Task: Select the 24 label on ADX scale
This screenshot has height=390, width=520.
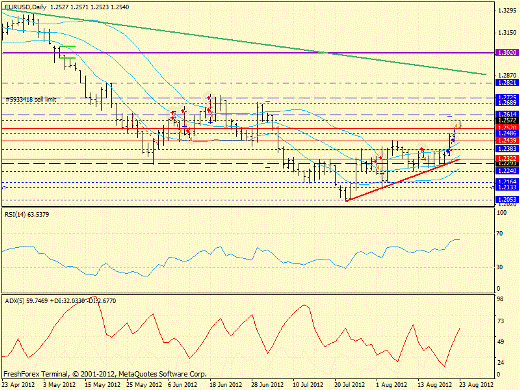Action: 500,362
